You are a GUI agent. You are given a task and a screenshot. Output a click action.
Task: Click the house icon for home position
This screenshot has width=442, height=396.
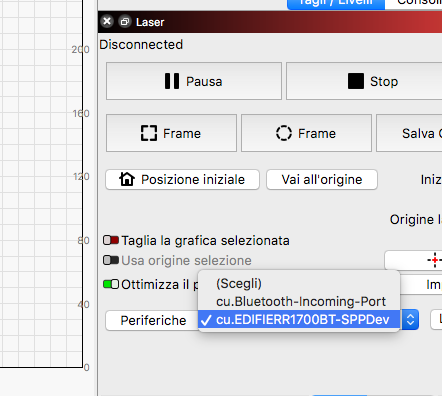pyautogui.click(x=127, y=179)
